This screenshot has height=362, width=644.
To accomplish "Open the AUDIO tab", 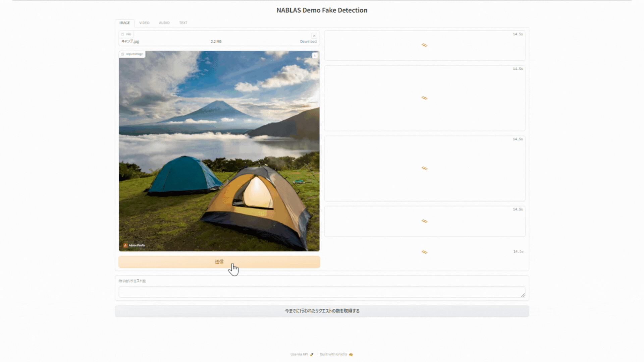I will point(164,23).
